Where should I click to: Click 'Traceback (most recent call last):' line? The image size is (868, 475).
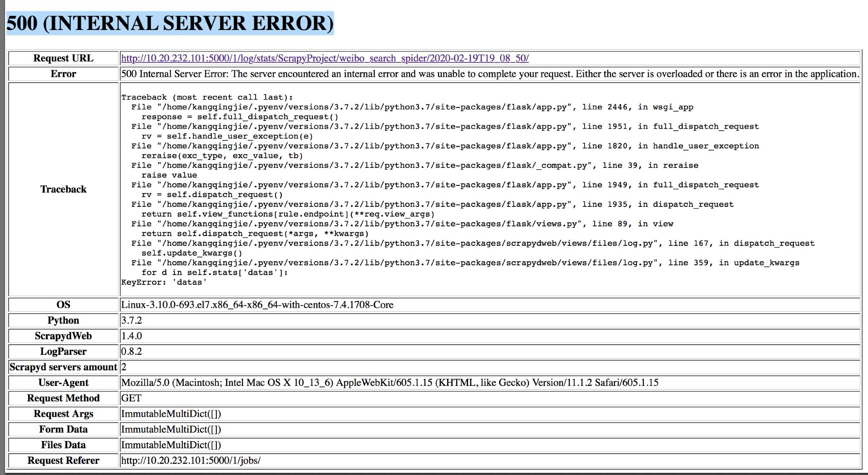coord(207,97)
